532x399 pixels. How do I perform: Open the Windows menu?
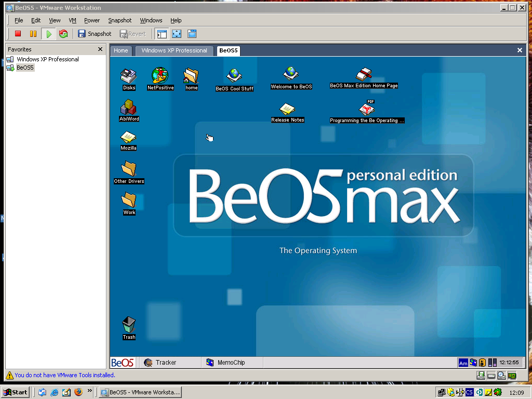[151, 20]
